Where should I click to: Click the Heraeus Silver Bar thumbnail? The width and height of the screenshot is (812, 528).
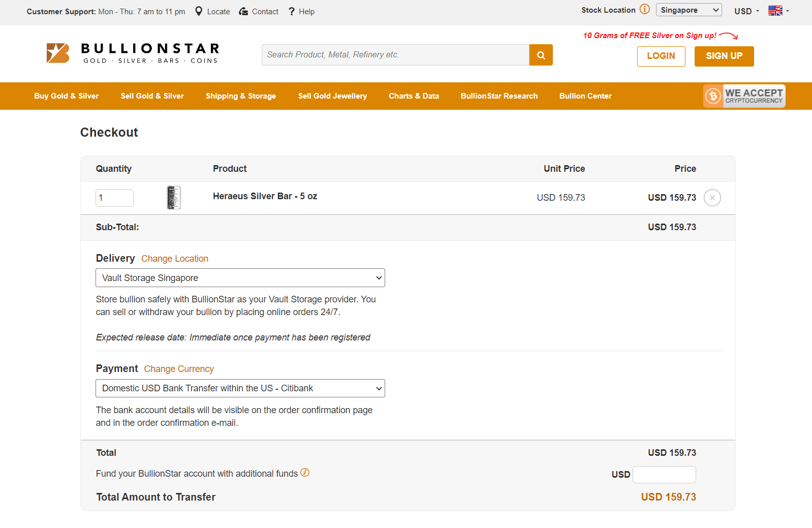174,198
